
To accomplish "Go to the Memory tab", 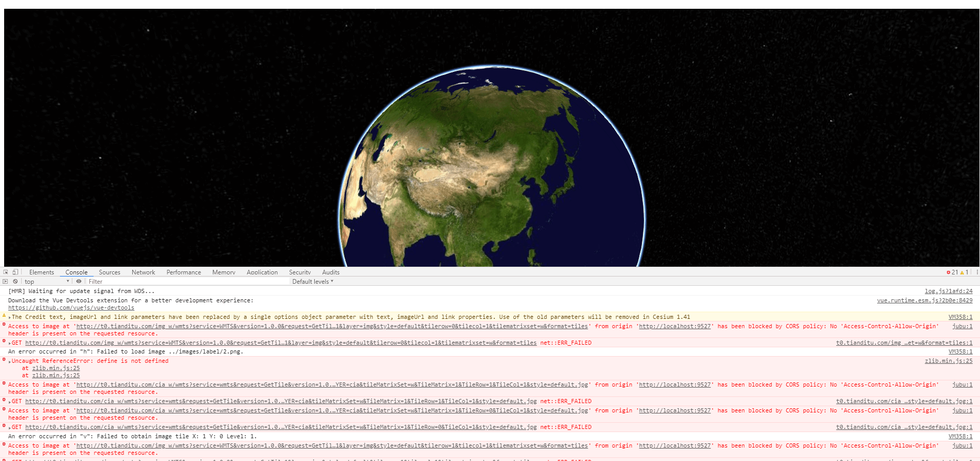I will [224, 272].
